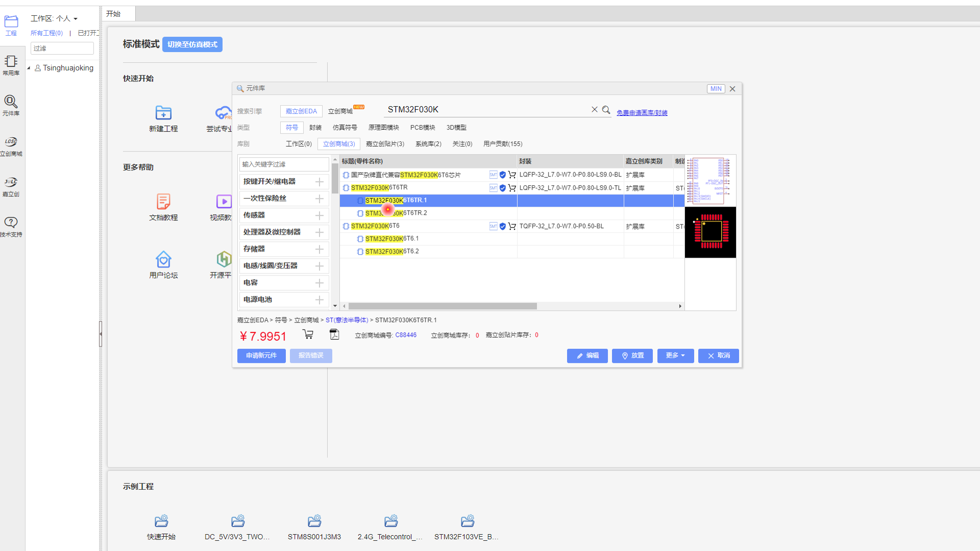Click the 切换至仿真模式 button
The height and width of the screenshot is (551, 980).
coord(192,44)
